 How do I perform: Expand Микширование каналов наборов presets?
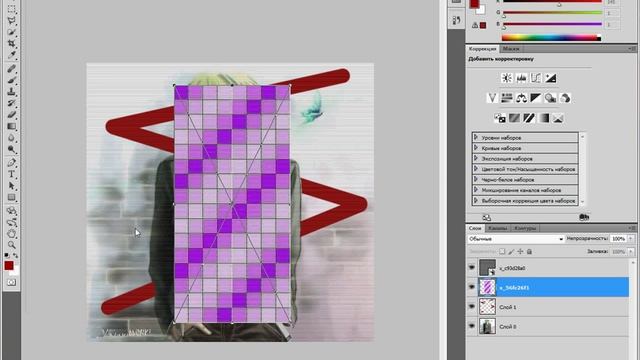[476, 190]
